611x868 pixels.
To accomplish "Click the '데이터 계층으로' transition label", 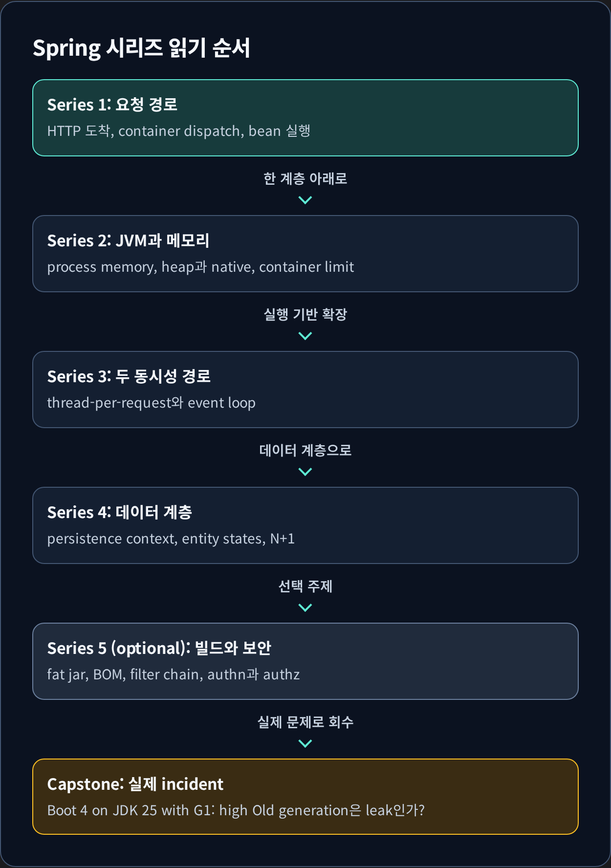I will click(x=305, y=450).
